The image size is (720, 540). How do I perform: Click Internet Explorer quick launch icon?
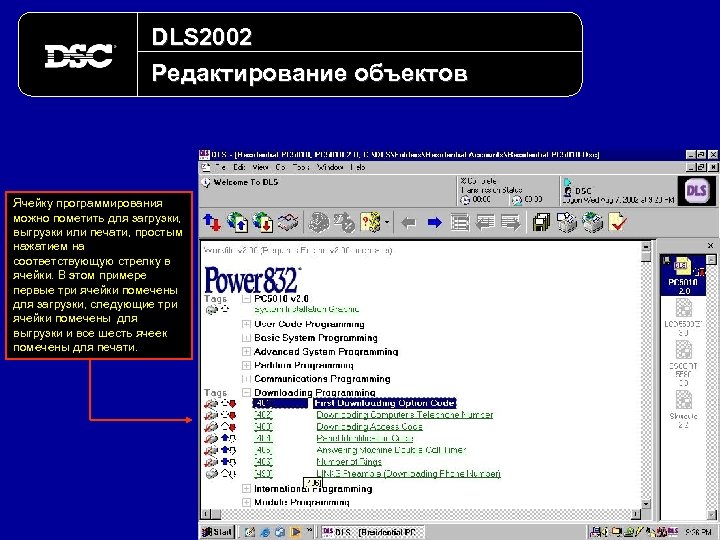coord(265,532)
